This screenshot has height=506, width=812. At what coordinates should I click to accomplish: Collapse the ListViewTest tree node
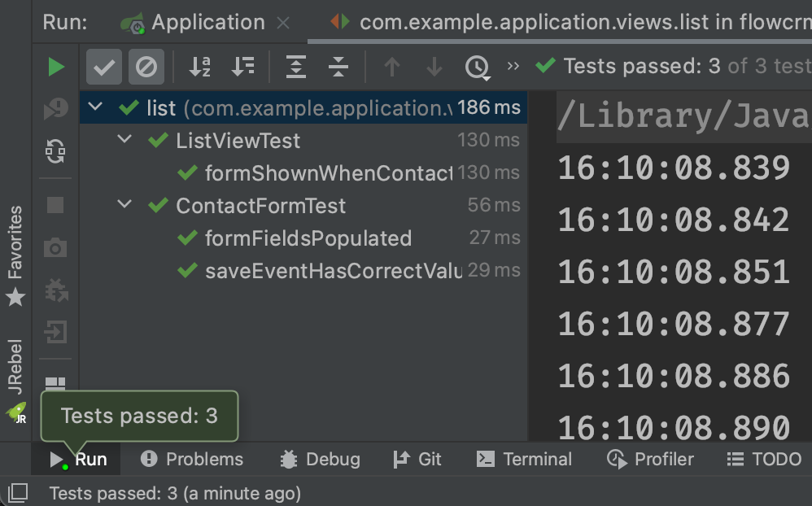125,140
